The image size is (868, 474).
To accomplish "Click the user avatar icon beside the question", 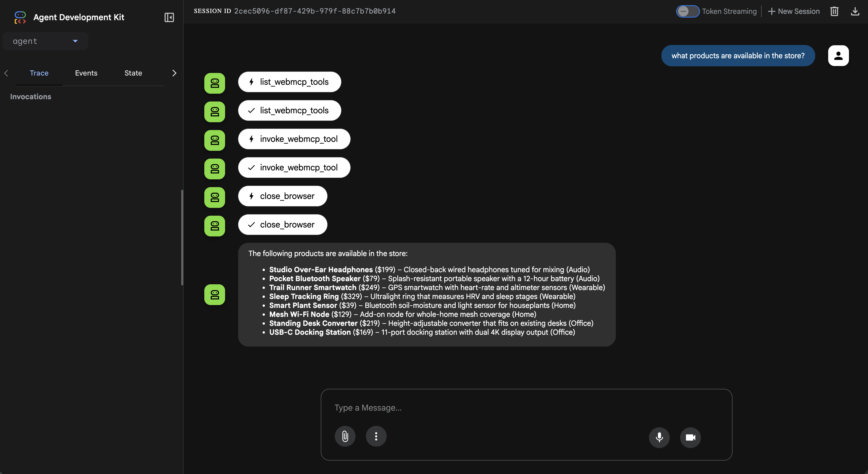I will coord(838,56).
